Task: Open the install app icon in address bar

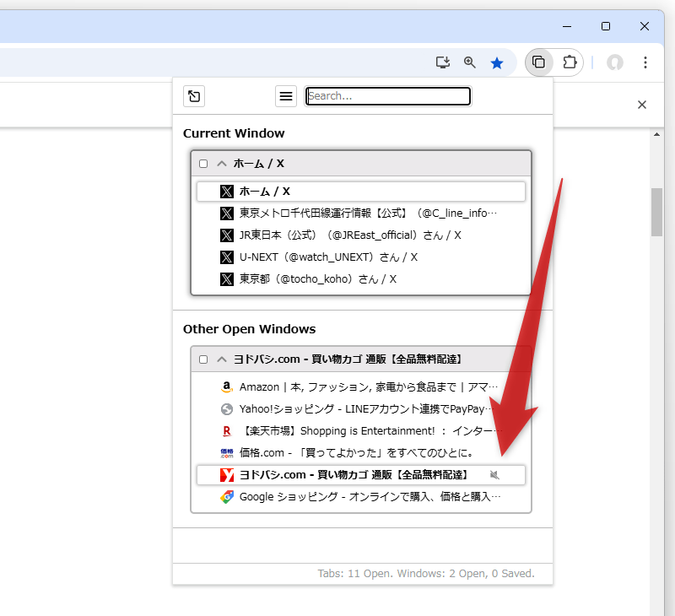Action: [x=442, y=62]
